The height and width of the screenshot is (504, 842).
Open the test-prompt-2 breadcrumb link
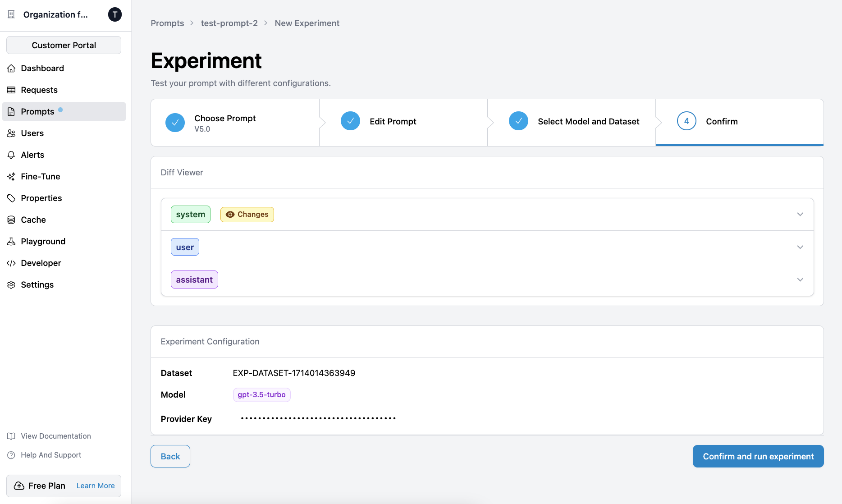[x=229, y=23]
